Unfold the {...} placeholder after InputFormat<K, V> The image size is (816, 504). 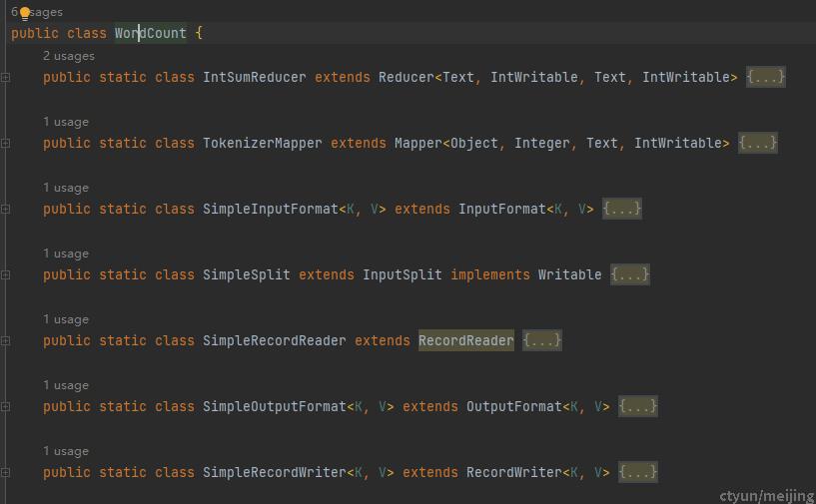622,209
